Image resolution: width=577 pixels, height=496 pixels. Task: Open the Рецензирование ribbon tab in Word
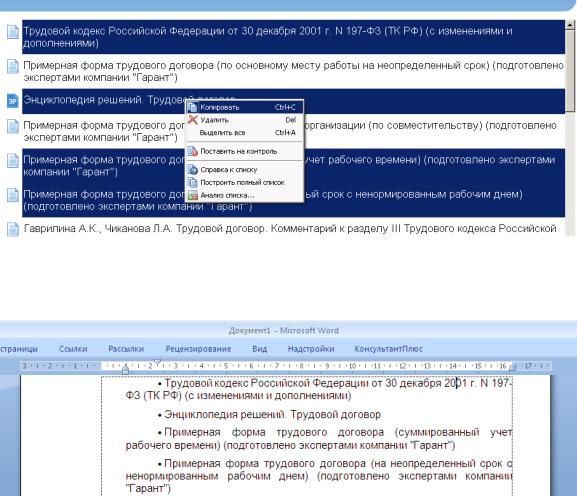point(198,349)
